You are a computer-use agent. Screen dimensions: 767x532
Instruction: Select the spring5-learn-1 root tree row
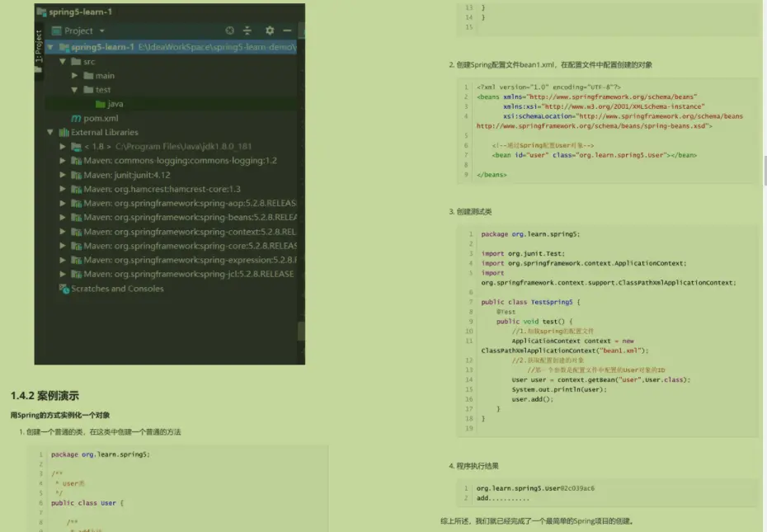[x=172, y=48]
